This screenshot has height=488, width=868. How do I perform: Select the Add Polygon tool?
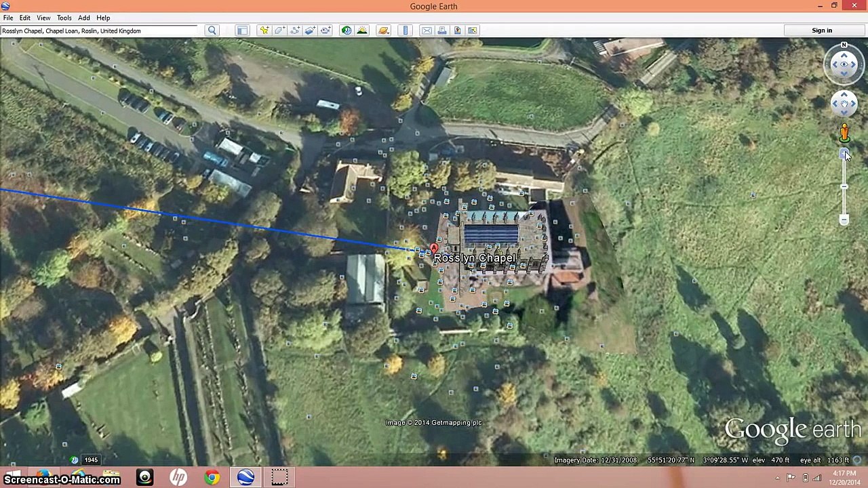pyautogui.click(x=279, y=30)
